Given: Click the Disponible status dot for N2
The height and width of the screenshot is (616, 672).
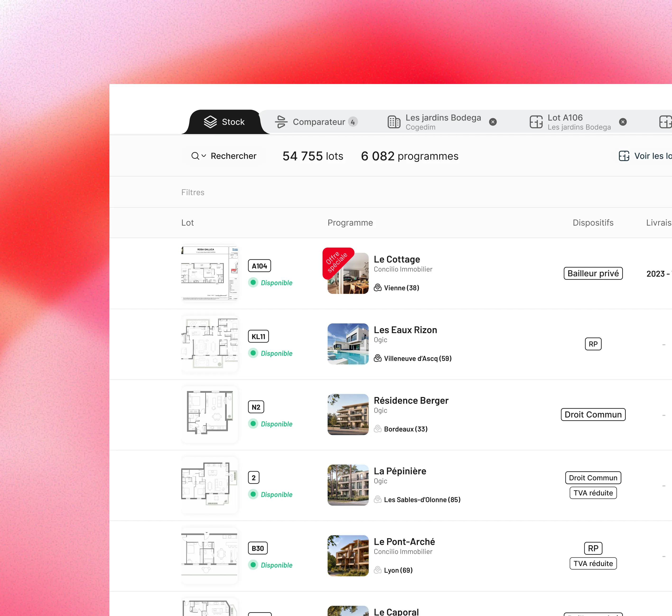Looking at the screenshot, I should pyautogui.click(x=253, y=424).
